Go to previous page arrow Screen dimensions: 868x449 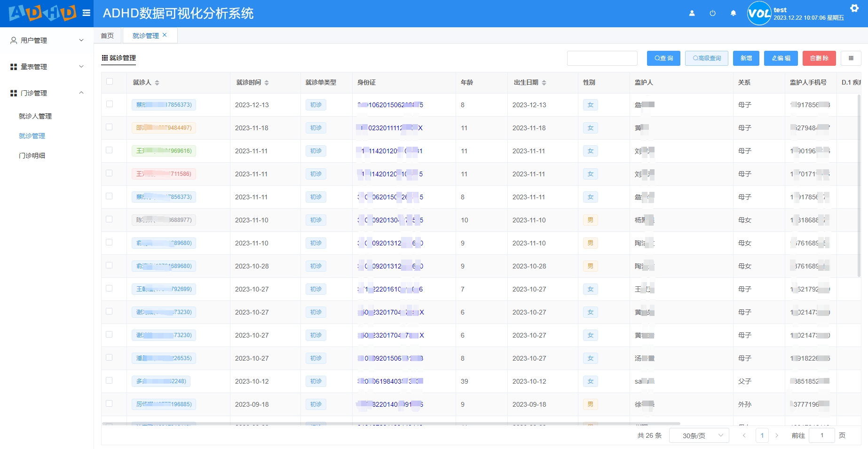tap(744, 435)
